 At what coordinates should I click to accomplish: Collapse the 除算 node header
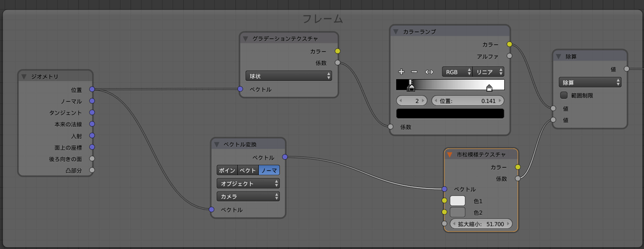[558, 57]
